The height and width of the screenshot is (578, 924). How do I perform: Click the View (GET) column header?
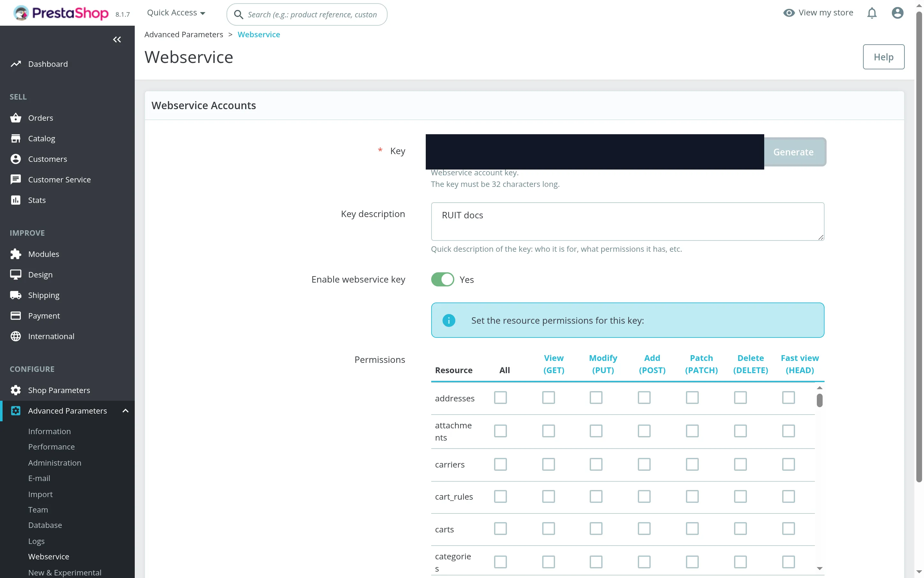[x=554, y=364]
